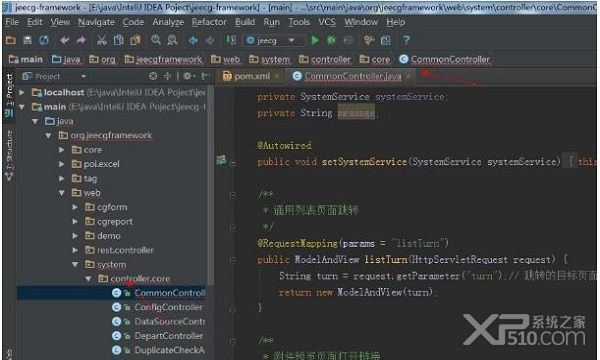Click the Back navigation arrow
The width and height of the screenshot is (600, 360).
[x=193, y=40]
